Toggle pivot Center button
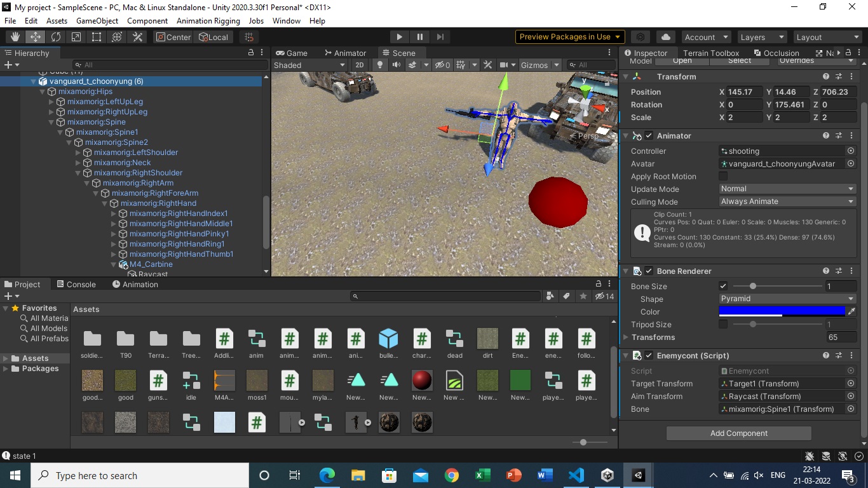This screenshot has height=488, width=868. coord(173,37)
